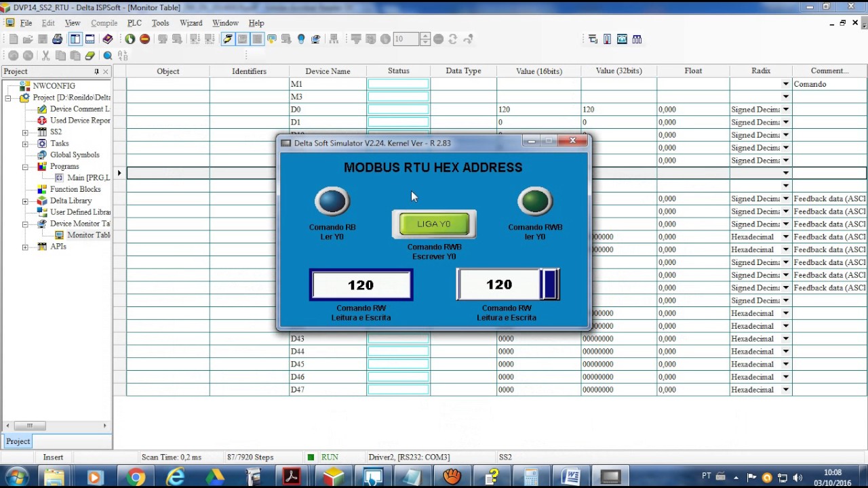Open the help book icon

(x=108, y=39)
